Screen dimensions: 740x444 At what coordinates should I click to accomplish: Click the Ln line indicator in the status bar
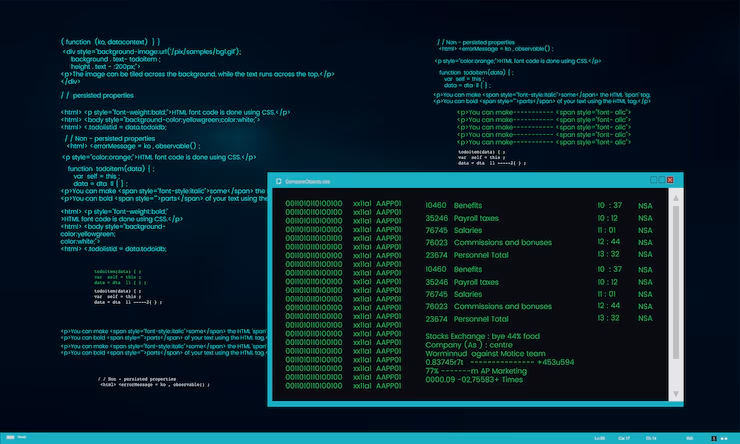tap(599, 438)
